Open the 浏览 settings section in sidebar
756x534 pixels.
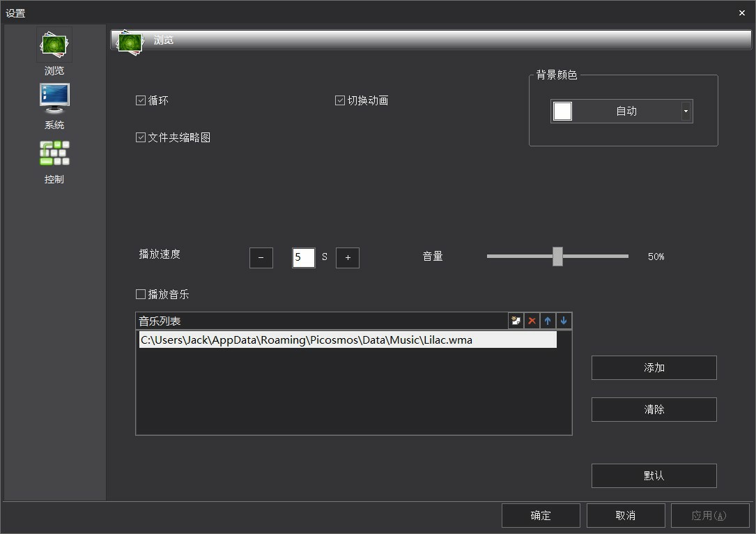pyautogui.click(x=54, y=52)
